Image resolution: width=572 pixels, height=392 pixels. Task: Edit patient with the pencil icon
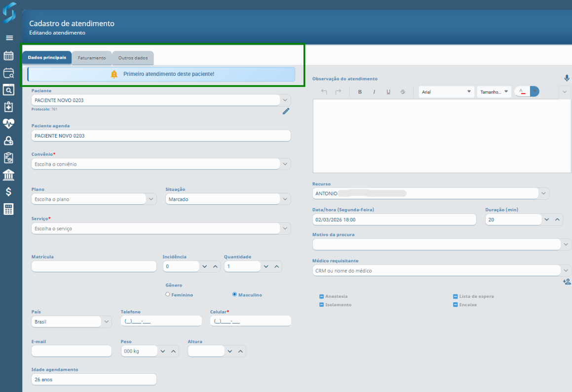(286, 111)
